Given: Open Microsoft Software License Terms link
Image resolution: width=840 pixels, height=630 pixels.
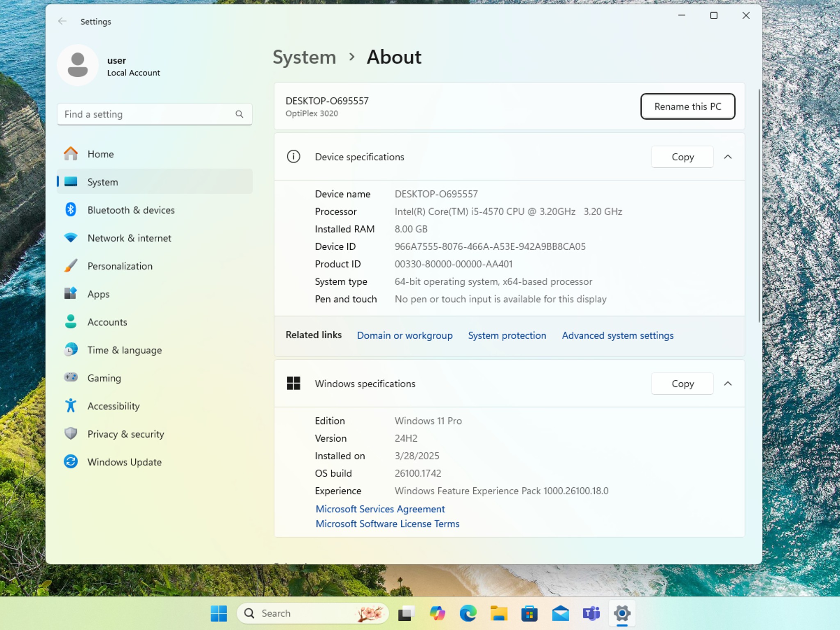Looking at the screenshot, I should coord(388,524).
